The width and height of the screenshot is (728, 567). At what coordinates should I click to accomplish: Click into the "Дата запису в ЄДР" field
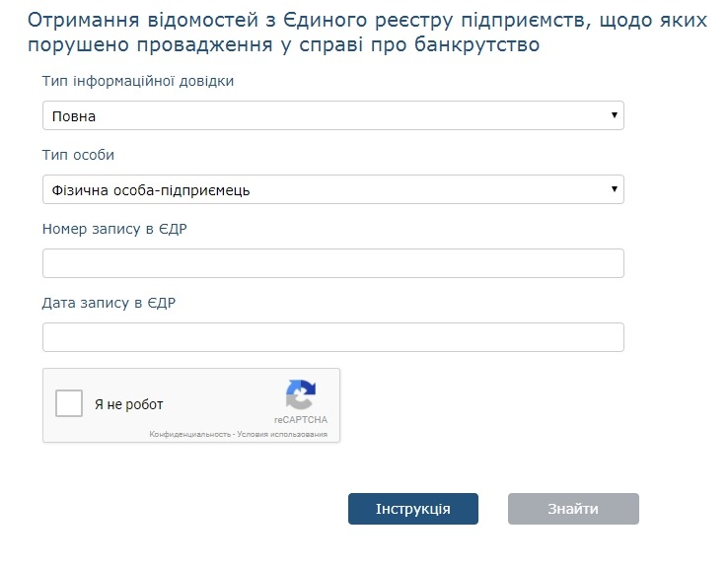point(332,337)
